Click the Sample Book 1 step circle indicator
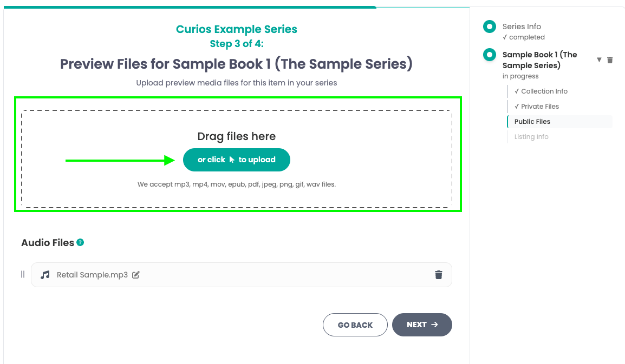This screenshot has height=364, width=625. [x=490, y=55]
